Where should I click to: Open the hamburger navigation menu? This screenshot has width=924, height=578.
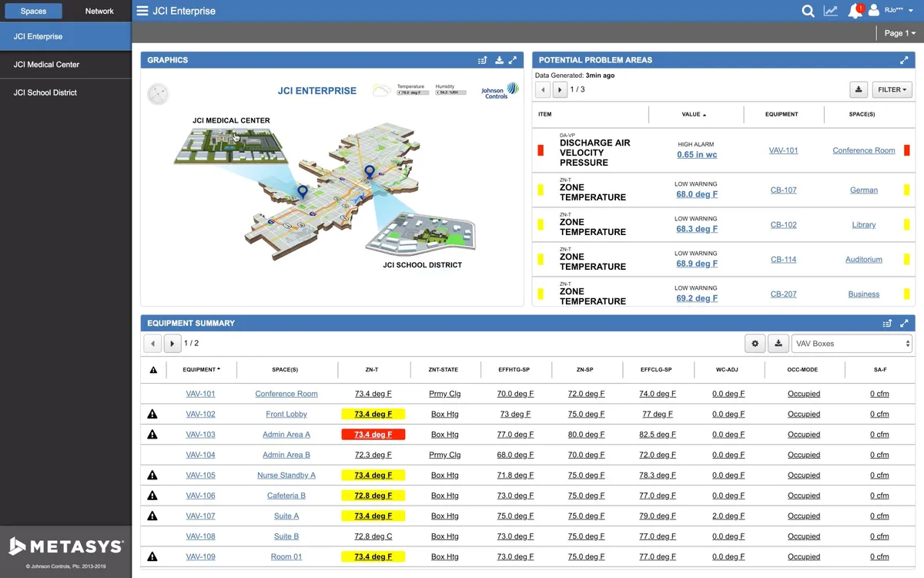click(x=142, y=11)
